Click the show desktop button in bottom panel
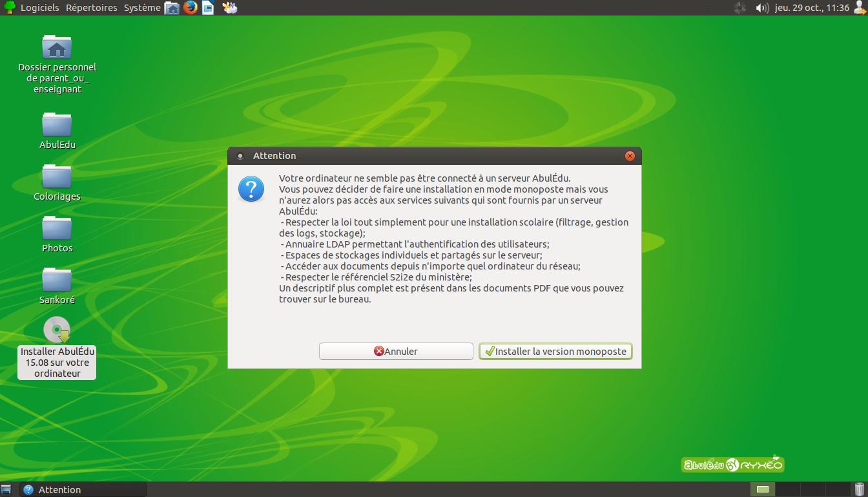The width and height of the screenshot is (868, 497). 6,489
